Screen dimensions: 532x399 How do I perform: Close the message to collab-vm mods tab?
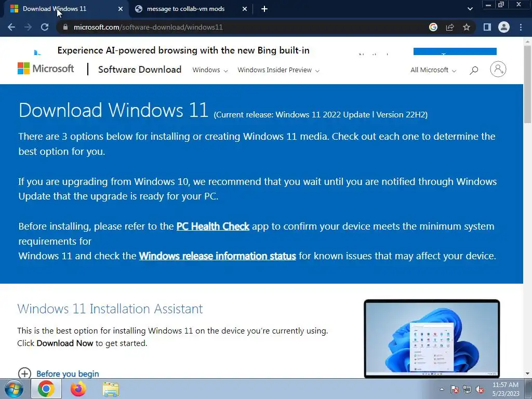tap(245, 9)
